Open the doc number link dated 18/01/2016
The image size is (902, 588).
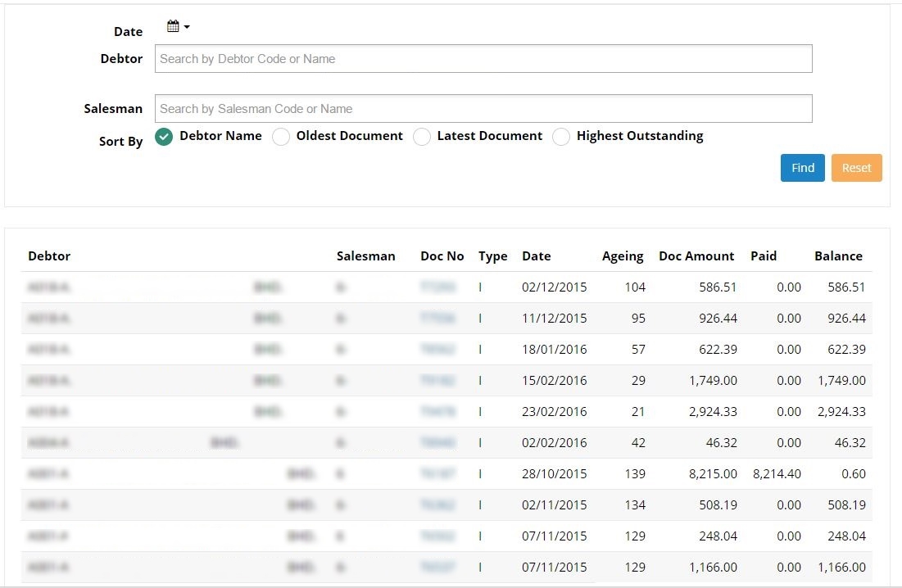[437, 349]
